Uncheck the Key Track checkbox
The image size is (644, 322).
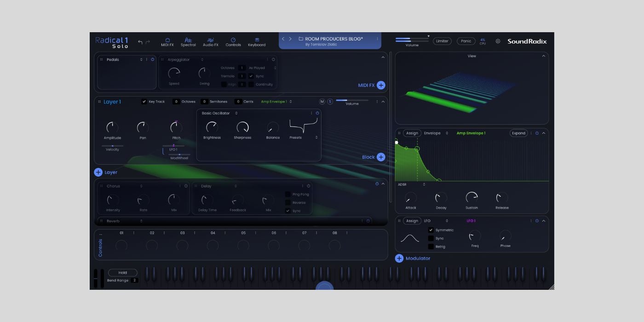pyautogui.click(x=144, y=102)
